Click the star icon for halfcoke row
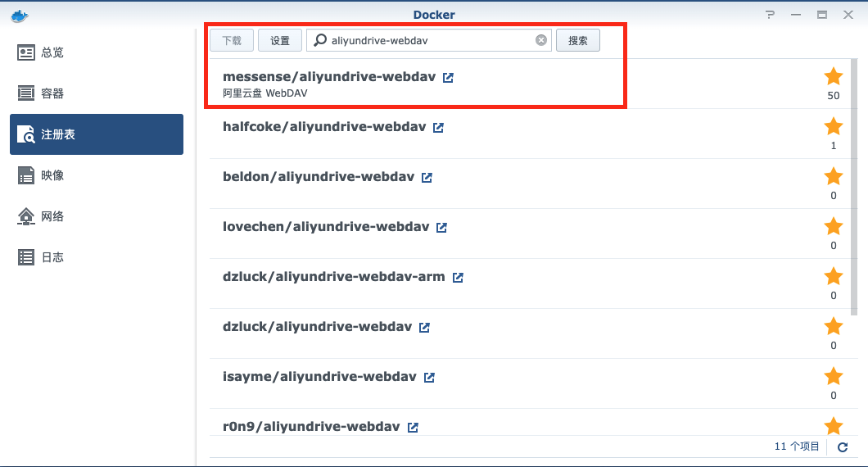The image size is (868, 467). coord(833,126)
